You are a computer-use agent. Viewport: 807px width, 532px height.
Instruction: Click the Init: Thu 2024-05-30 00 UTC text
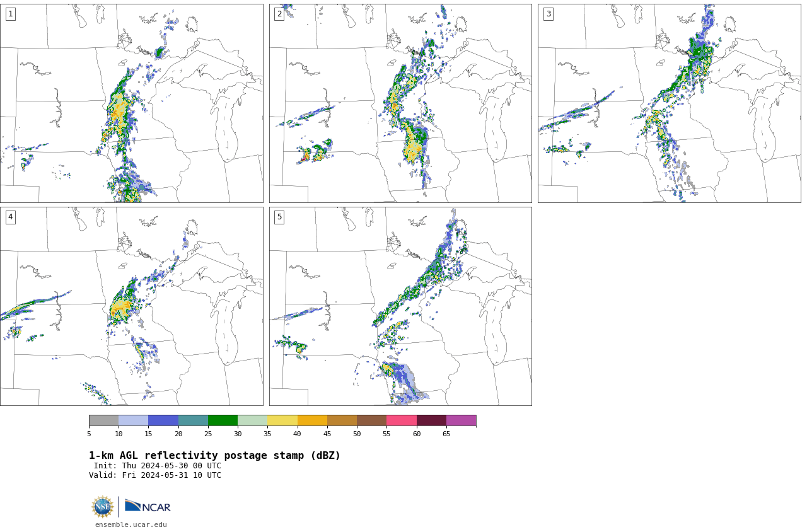158,466
